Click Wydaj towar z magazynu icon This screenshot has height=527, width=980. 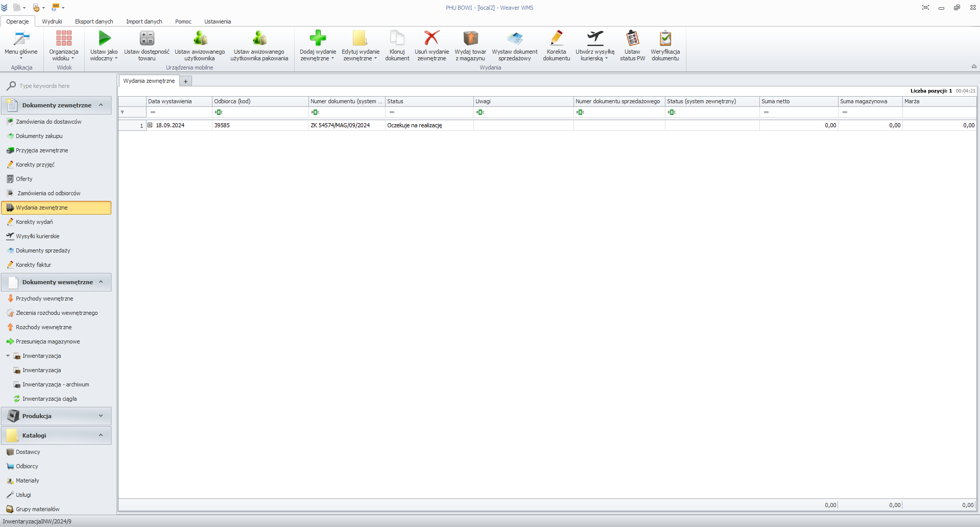coord(470,38)
